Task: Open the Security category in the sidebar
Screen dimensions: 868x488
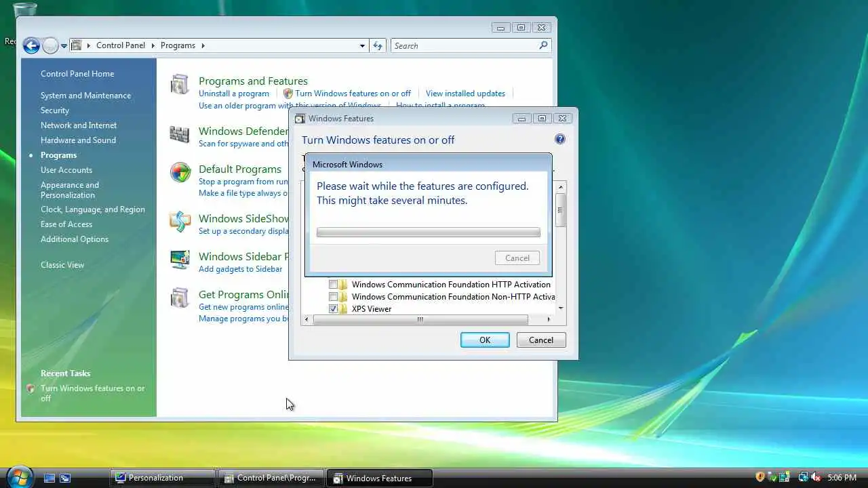Action: pos(55,110)
